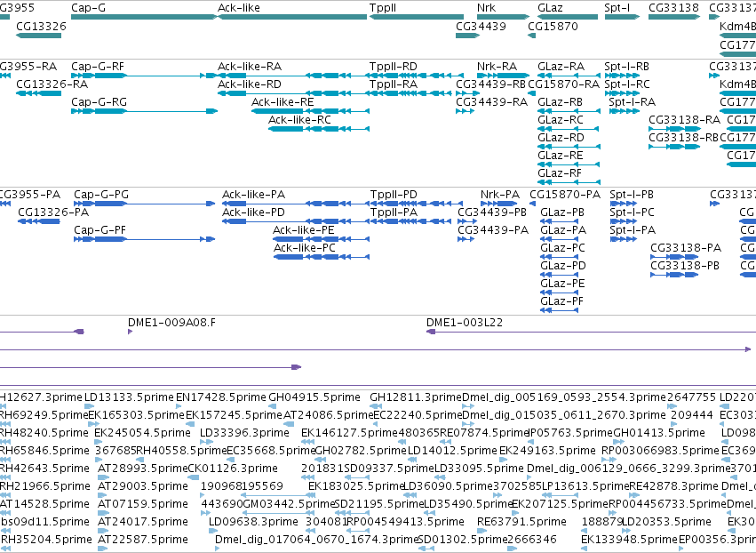The height and width of the screenshot is (553, 756).
Task: Select protein Cap-G-PF
Action: click(x=144, y=239)
